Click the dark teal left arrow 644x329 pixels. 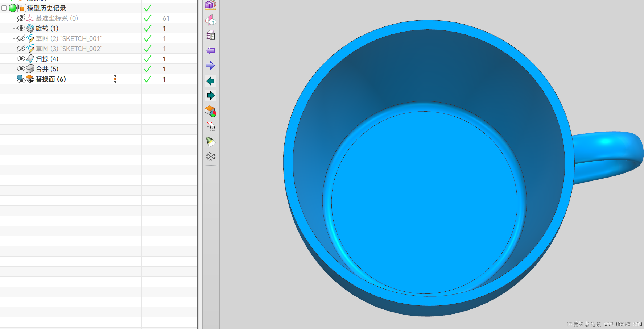pos(210,81)
